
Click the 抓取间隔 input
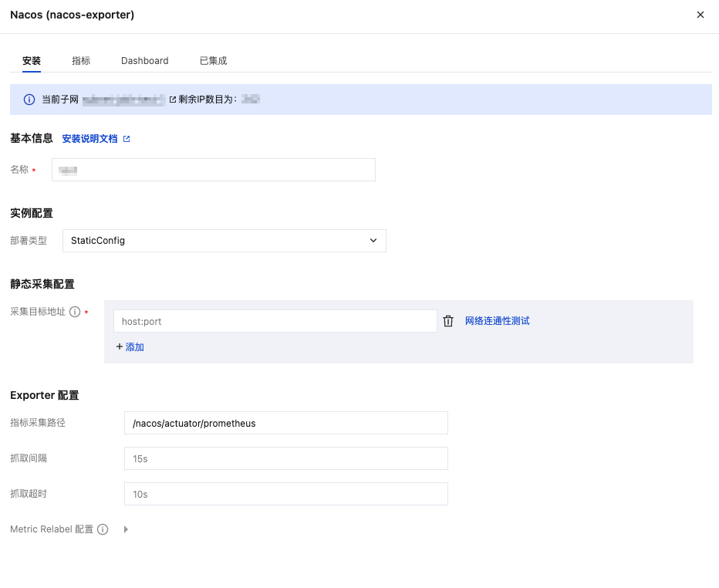pyautogui.click(x=285, y=458)
